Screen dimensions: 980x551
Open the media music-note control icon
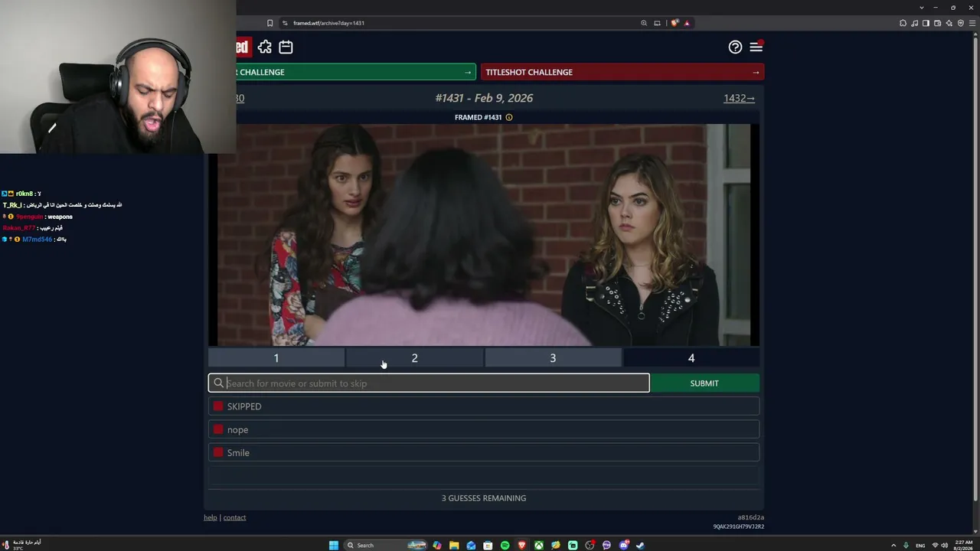click(915, 23)
